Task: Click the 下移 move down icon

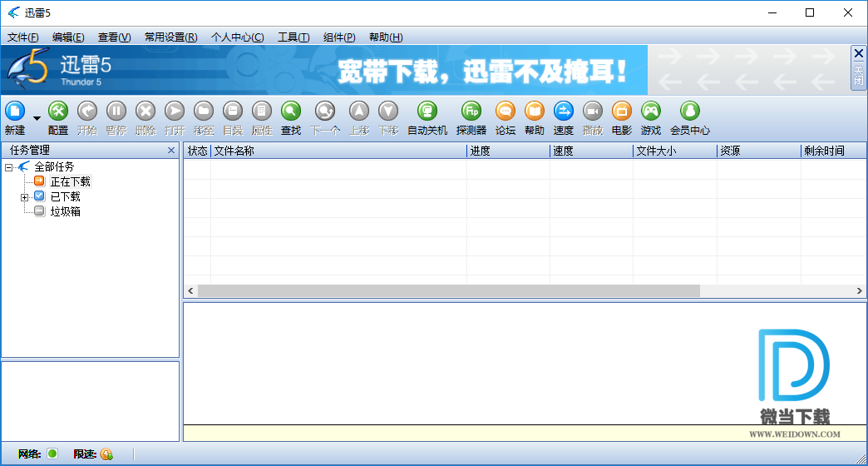Action: 388,112
